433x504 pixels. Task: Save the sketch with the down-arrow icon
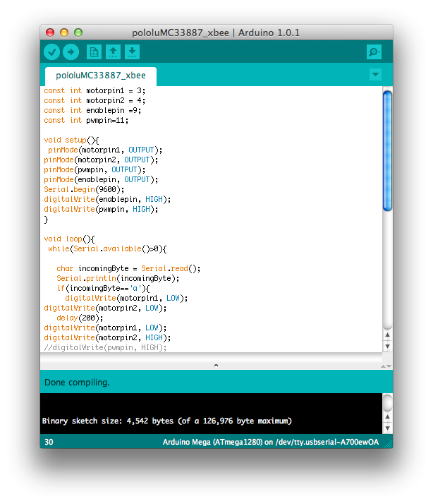tap(132, 52)
